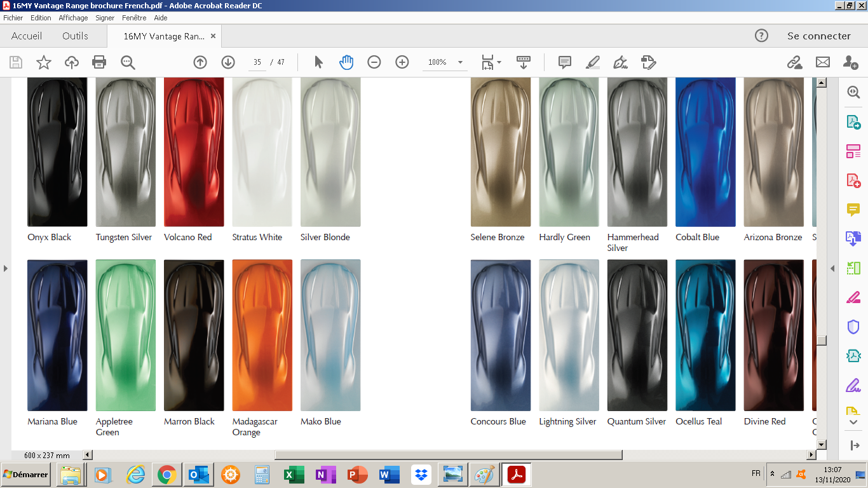Open Dropbox from the taskbar

coord(421,475)
